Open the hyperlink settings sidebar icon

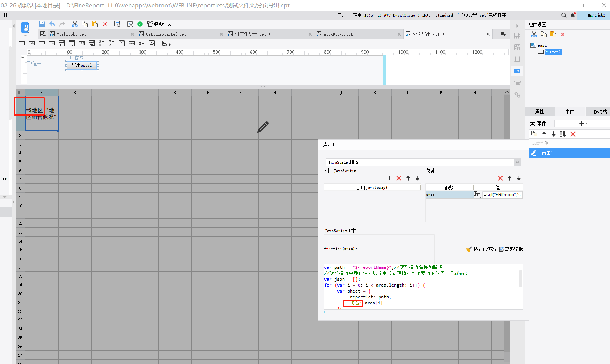[x=517, y=95]
